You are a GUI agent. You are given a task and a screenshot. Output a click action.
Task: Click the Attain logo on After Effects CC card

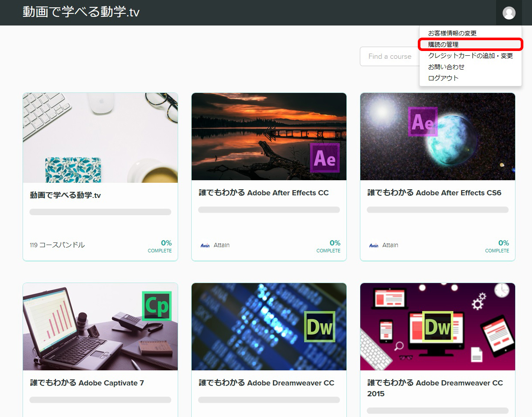(205, 245)
